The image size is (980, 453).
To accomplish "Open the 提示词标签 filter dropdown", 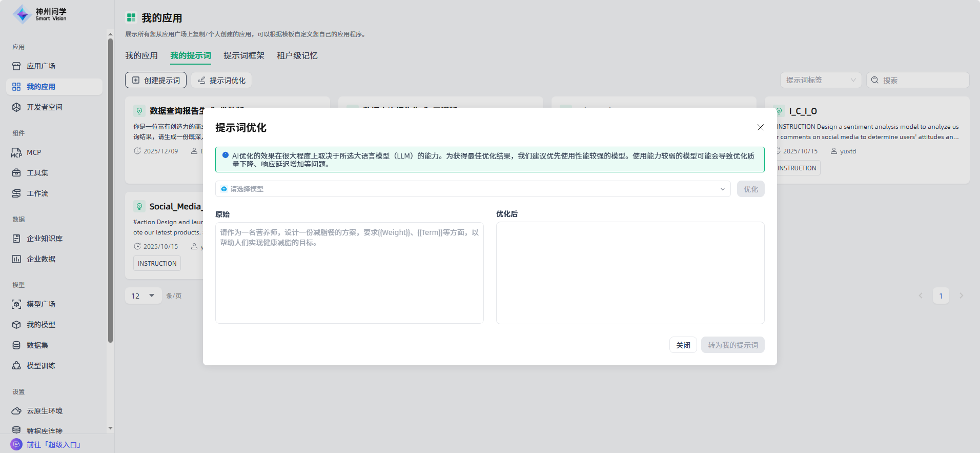I will [820, 80].
